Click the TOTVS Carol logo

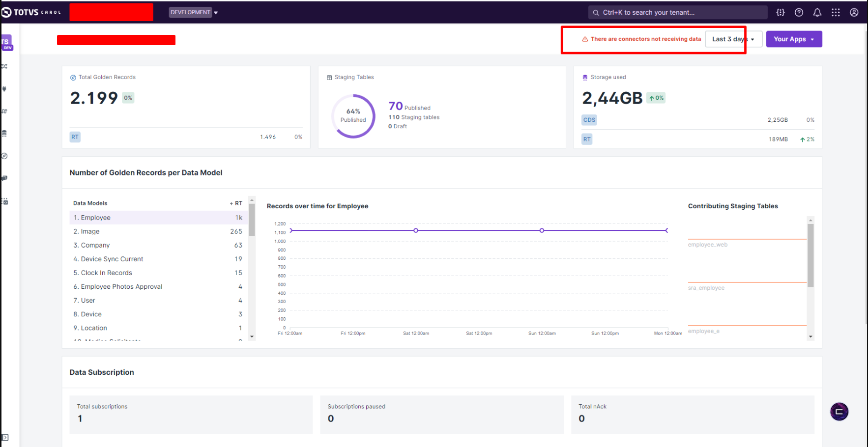tap(31, 12)
